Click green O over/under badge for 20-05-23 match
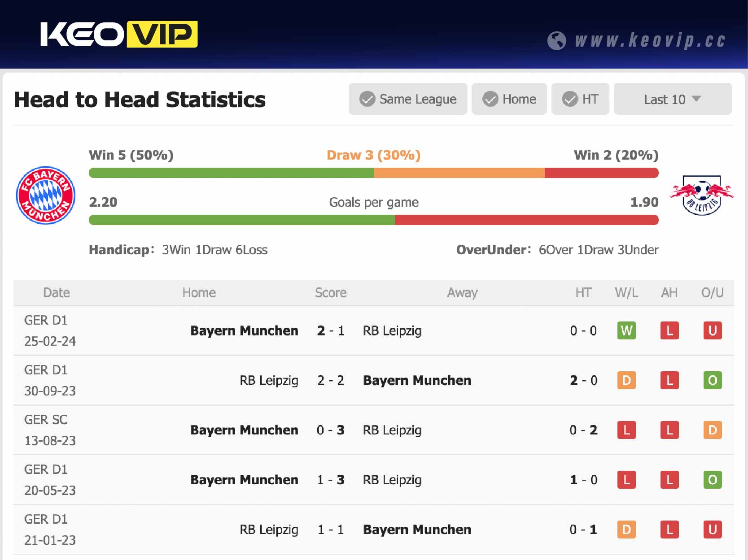 712,480
